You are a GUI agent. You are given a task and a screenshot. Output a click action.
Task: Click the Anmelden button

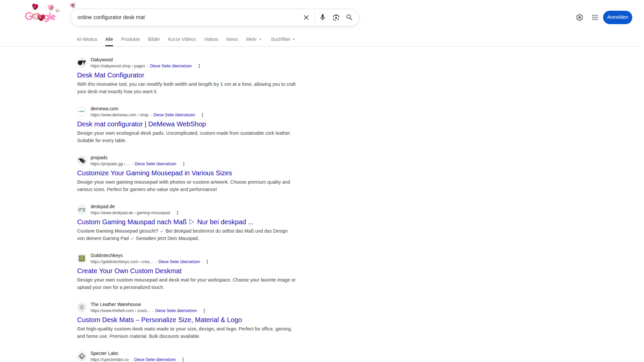pyautogui.click(x=617, y=17)
